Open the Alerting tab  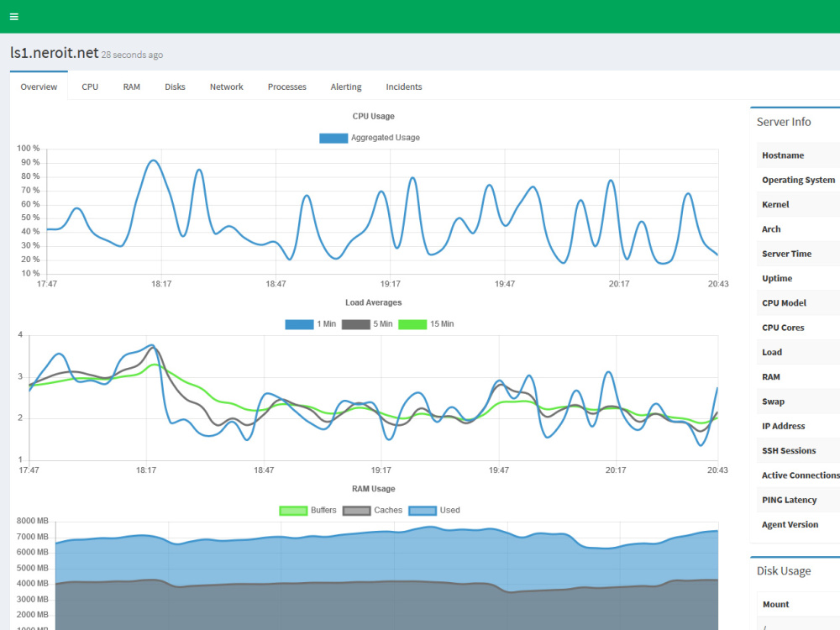tap(345, 87)
